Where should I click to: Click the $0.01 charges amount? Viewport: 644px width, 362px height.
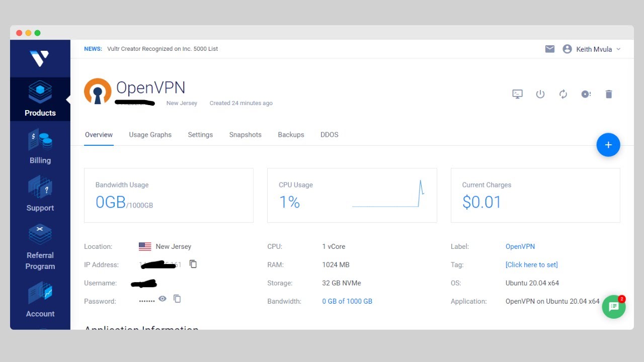pyautogui.click(x=482, y=202)
